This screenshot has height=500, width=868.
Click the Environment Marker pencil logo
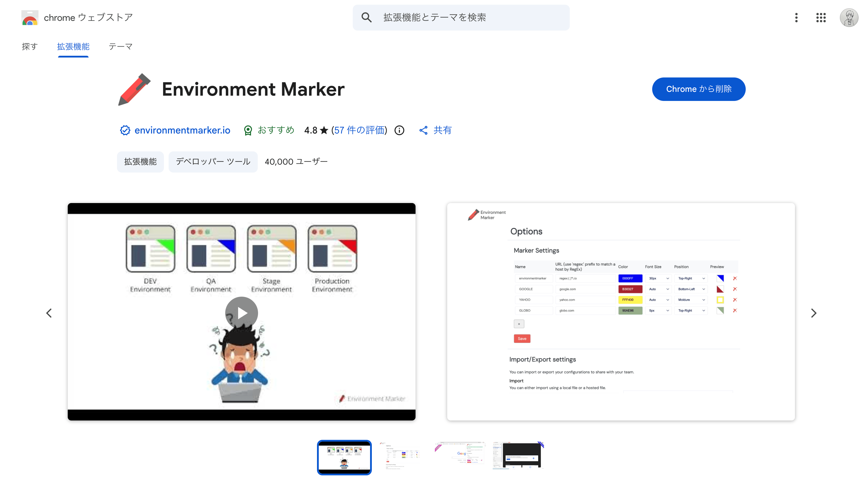coord(134,89)
